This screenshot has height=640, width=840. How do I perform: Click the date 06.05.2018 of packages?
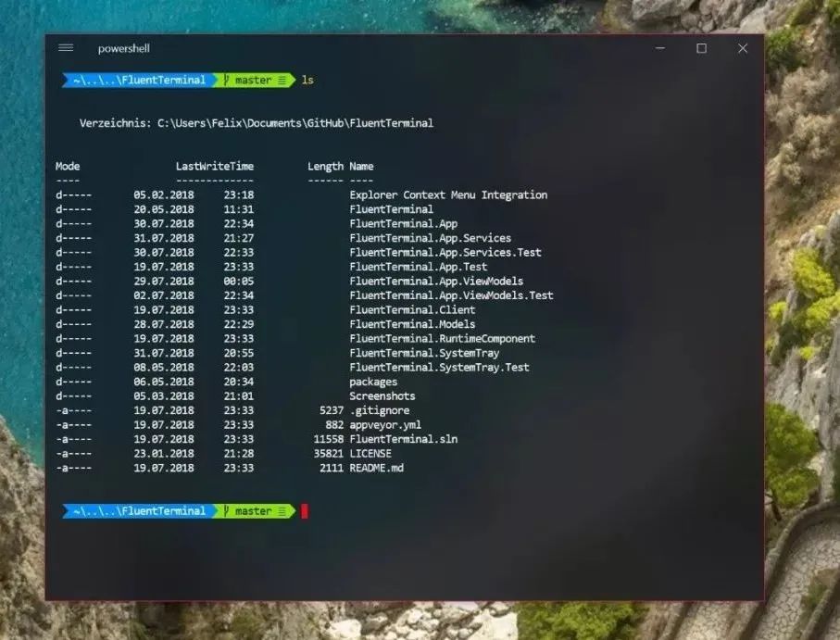pyautogui.click(x=164, y=382)
